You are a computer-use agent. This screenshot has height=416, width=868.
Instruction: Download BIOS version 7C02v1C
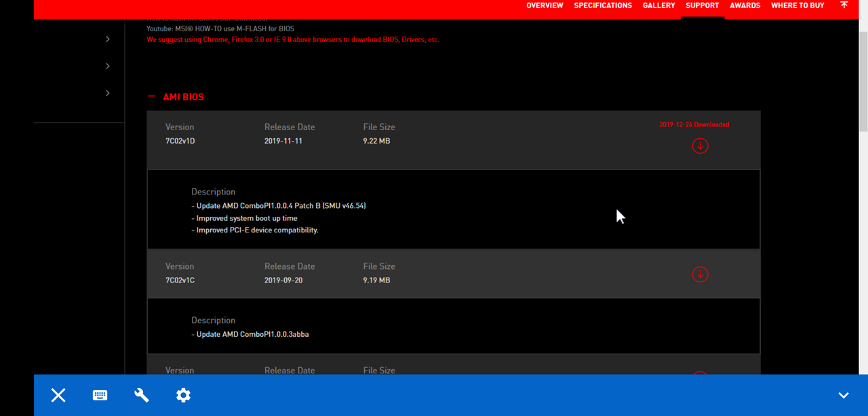pos(700,274)
